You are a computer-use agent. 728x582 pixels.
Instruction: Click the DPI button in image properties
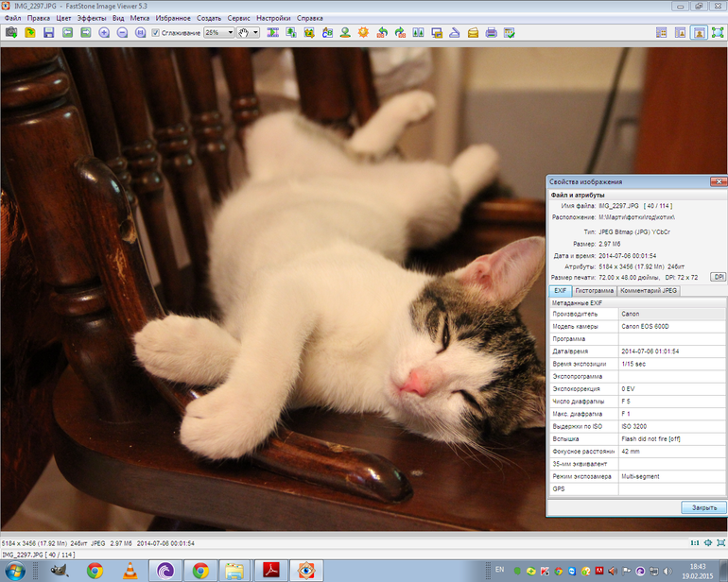click(718, 277)
